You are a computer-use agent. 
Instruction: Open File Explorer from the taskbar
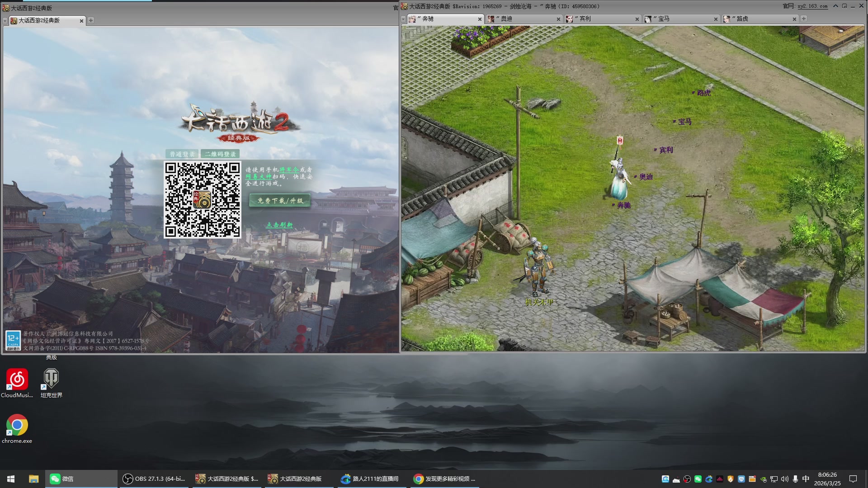click(33, 479)
